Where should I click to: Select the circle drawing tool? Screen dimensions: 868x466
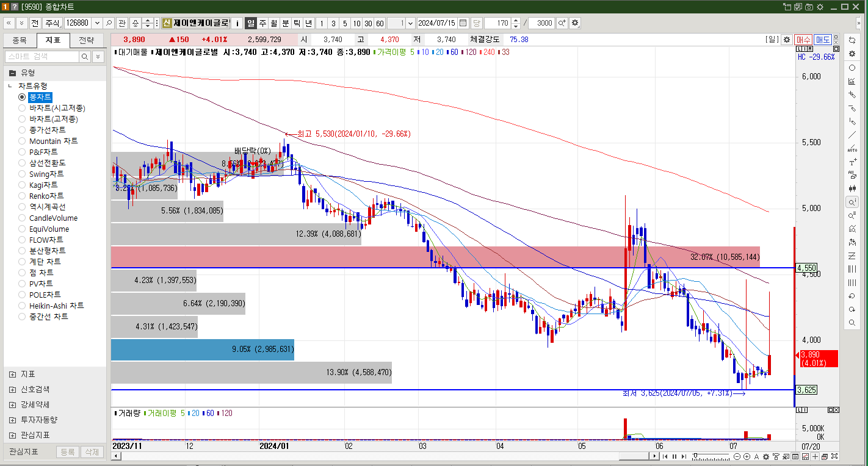852,68
